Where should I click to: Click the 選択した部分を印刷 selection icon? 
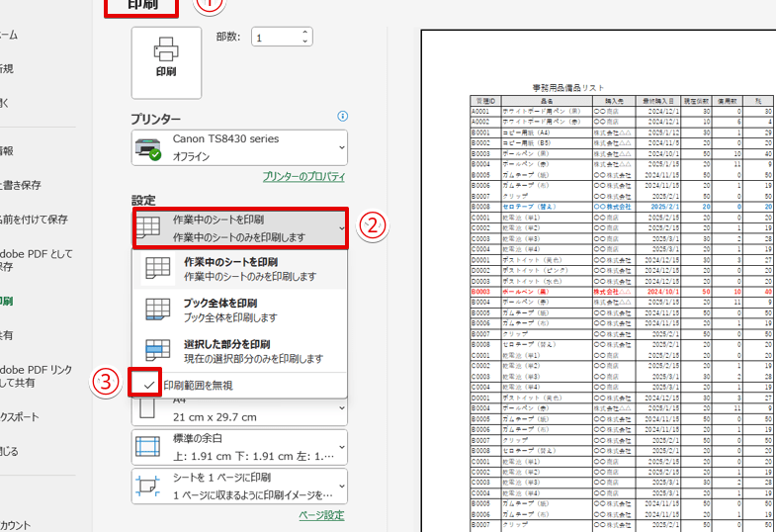(x=158, y=350)
